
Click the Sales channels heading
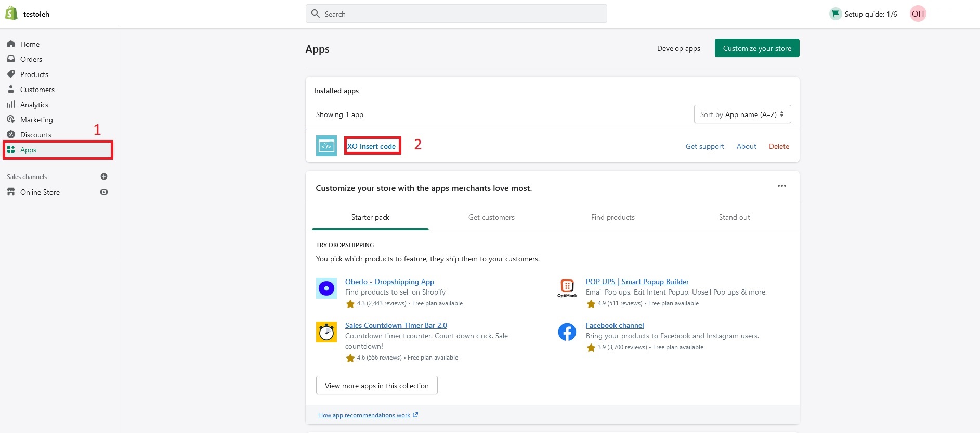(27, 177)
